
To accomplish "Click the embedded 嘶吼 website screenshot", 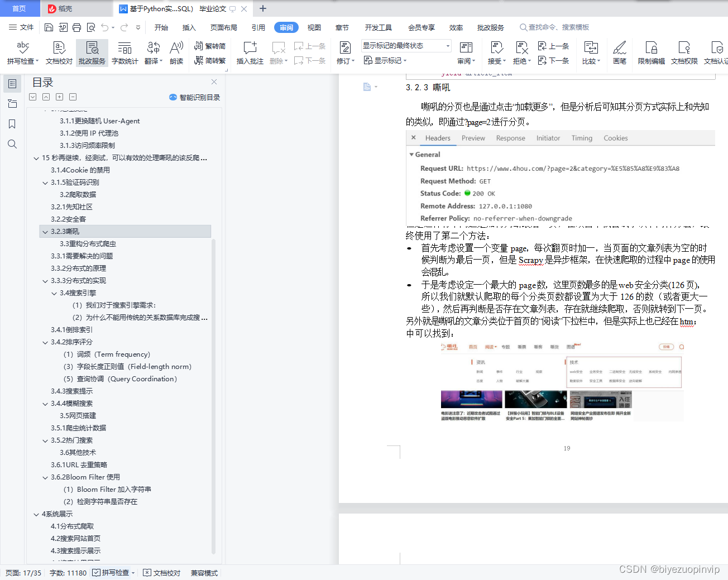I will [x=562, y=381].
